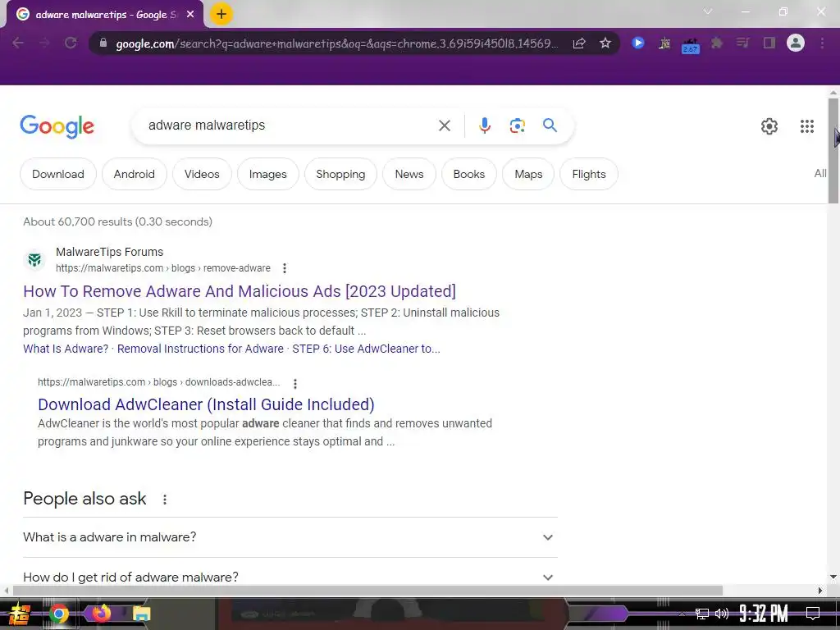Go back with the browser back arrow
Viewport: 840px width, 630px height.
[18, 43]
